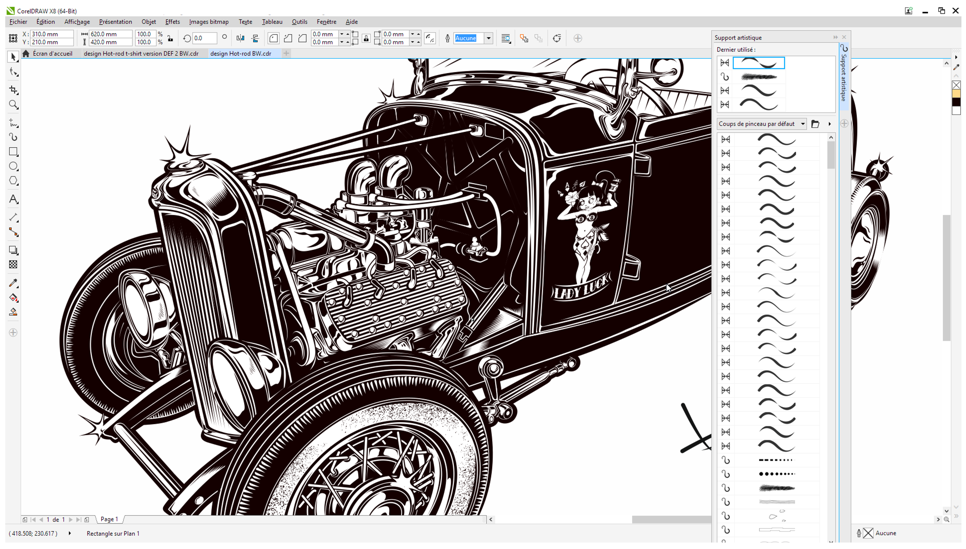
Task: Expand color palette flyout arrow
Action: coord(956,57)
